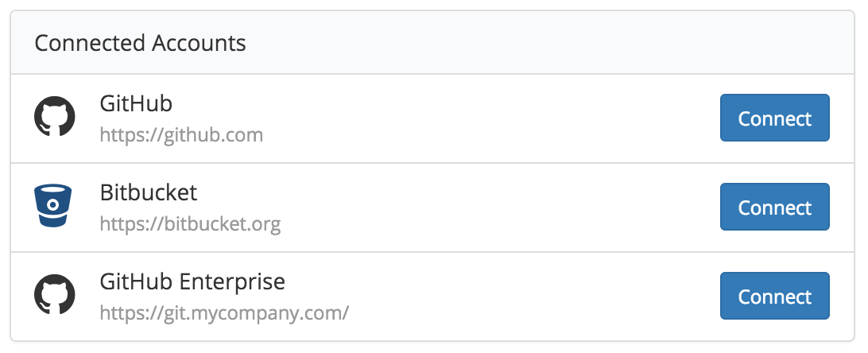Connect the GitHub Enterprise account
Image resolution: width=868 pixels, height=353 pixels.
coord(774,296)
